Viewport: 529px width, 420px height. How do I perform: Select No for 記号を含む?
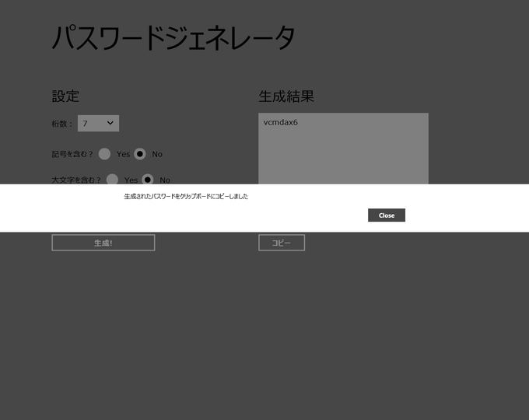[x=140, y=154]
